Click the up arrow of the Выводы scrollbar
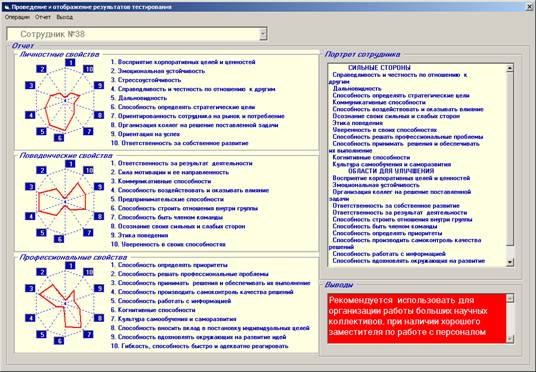This screenshot has width=536, height=372. click(x=510, y=298)
